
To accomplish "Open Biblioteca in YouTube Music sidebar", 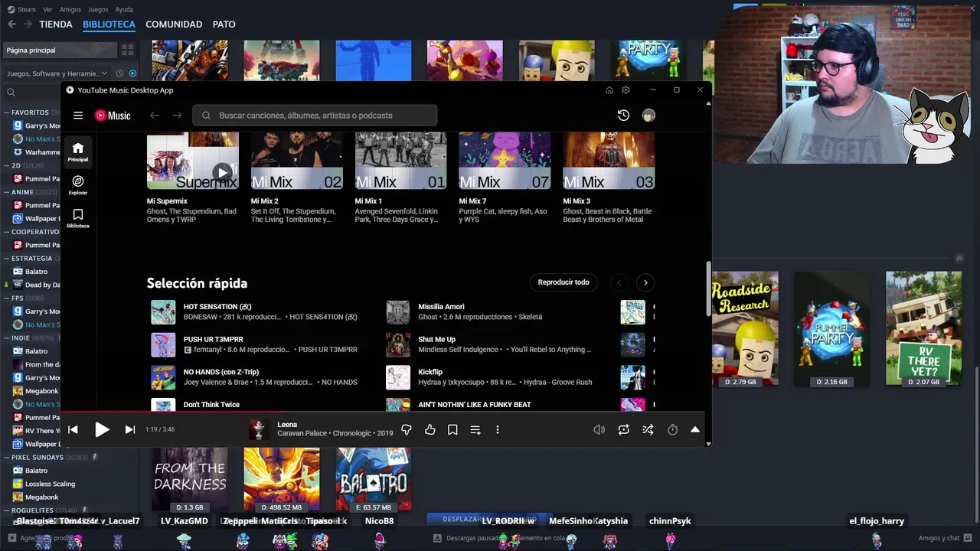I will coord(77,218).
